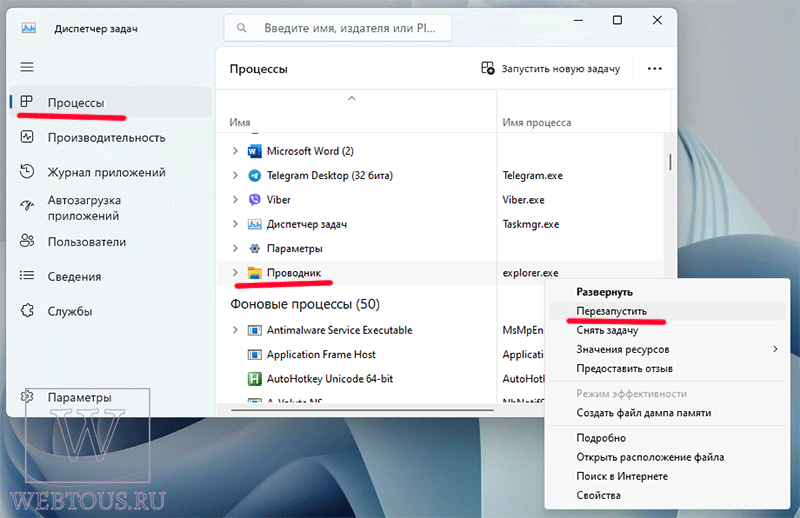Expand the Диспетчер задач process row
Image resolution: width=800 pixels, height=518 pixels.
click(235, 224)
